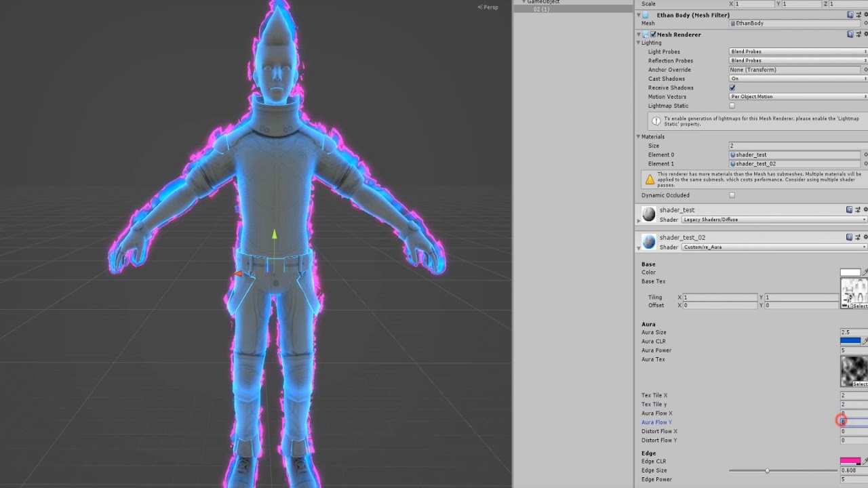Click Select on the Base Tex slot
Viewport: 868px width, 488px height.
tap(860, 306)
